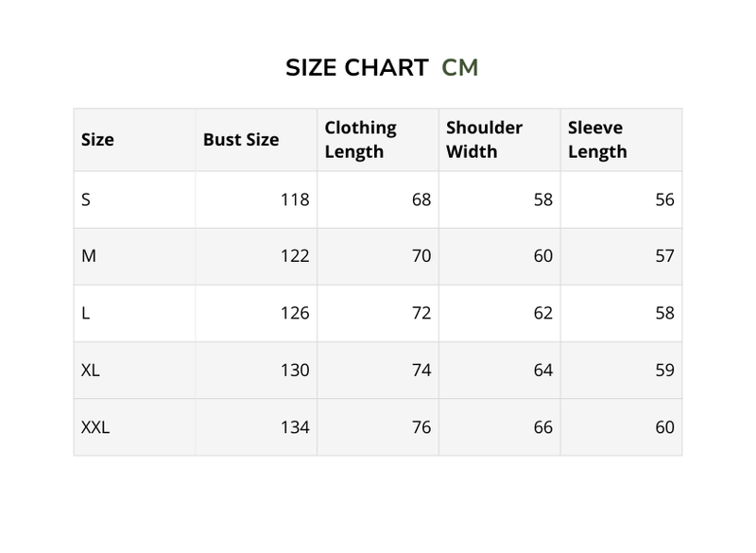This screenshot has width=756, height=553.
Task: Select the M size row label
Action: [89, 256]
